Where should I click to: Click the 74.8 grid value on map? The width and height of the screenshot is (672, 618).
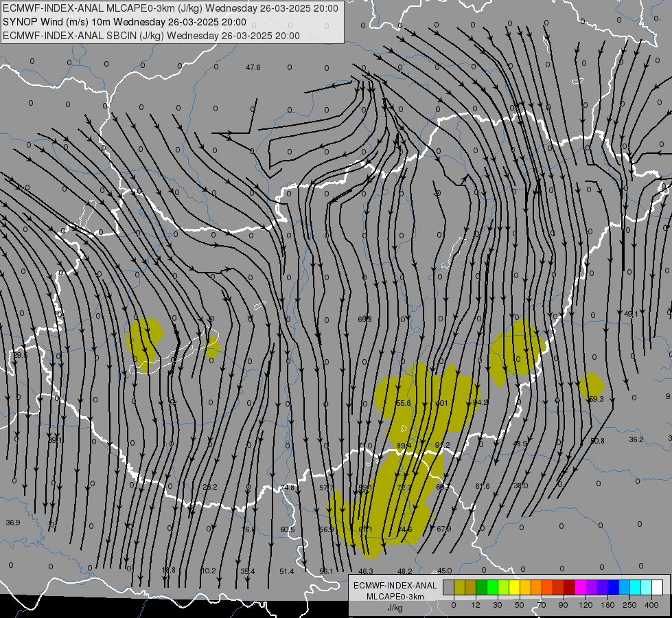click(x=288, y=488)
